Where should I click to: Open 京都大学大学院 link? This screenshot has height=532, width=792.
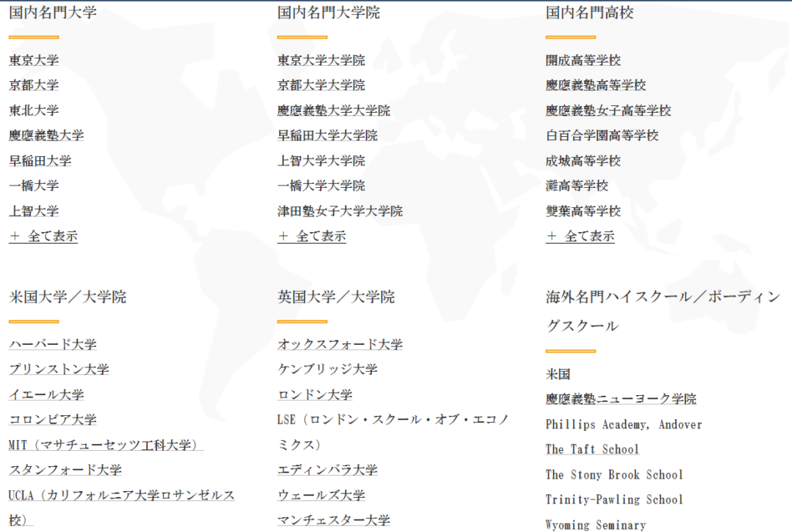click(x=321, y=85)
